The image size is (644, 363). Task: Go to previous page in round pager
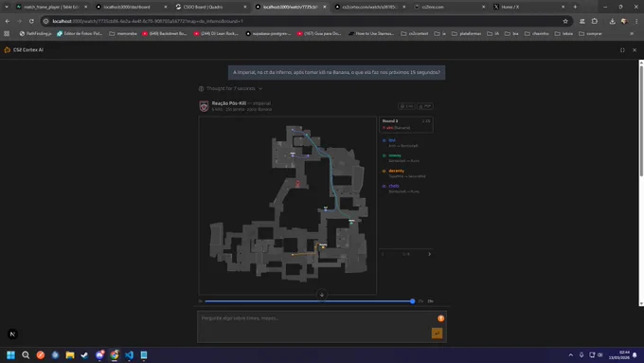pyautogui.click(x=383, y=254)
